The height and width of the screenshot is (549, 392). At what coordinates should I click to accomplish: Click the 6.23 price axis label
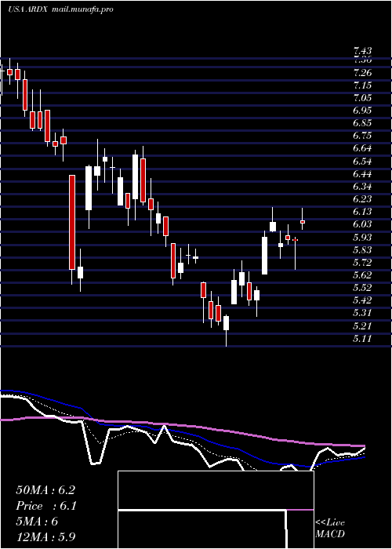(x=362, y=199)
